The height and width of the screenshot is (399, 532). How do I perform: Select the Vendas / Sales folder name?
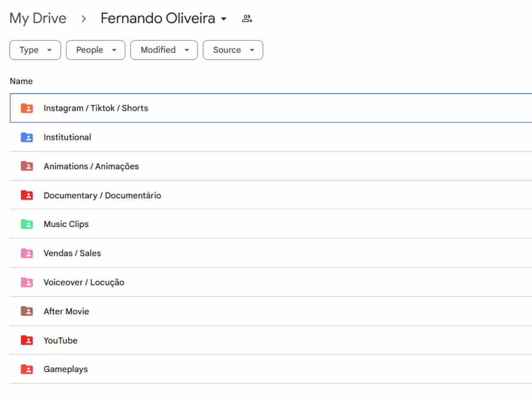tap(72, 253)
